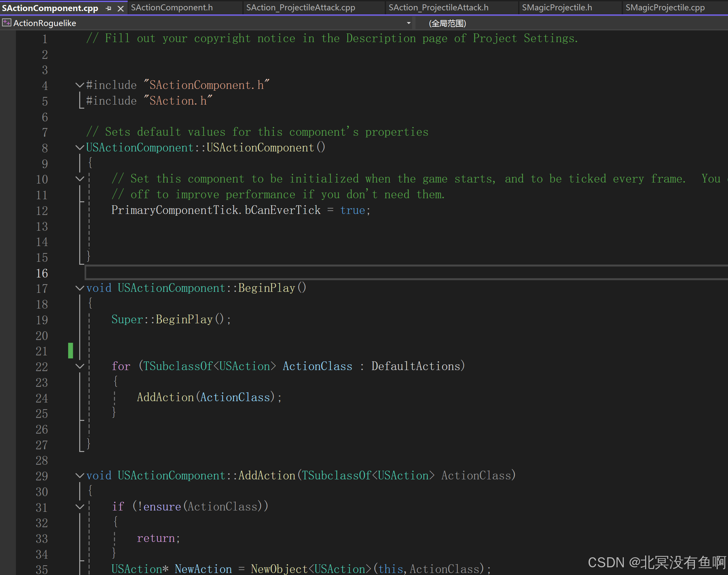Pin the SActionComponent.cpp tab
This screenshot has width=728, height=575.
tap(108, 8)
